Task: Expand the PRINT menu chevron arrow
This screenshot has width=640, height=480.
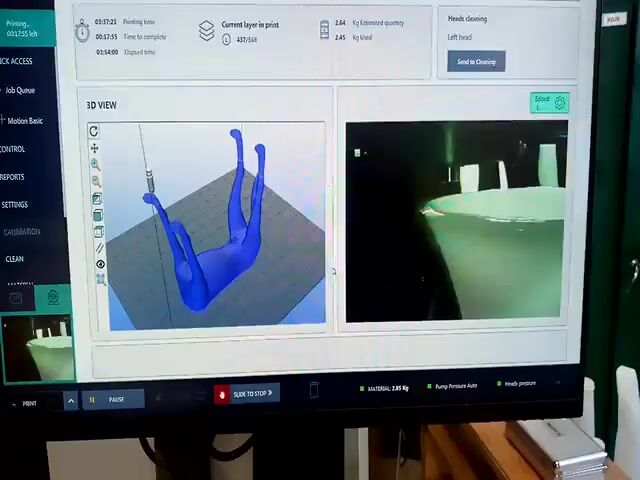Action: pos(70,401)
